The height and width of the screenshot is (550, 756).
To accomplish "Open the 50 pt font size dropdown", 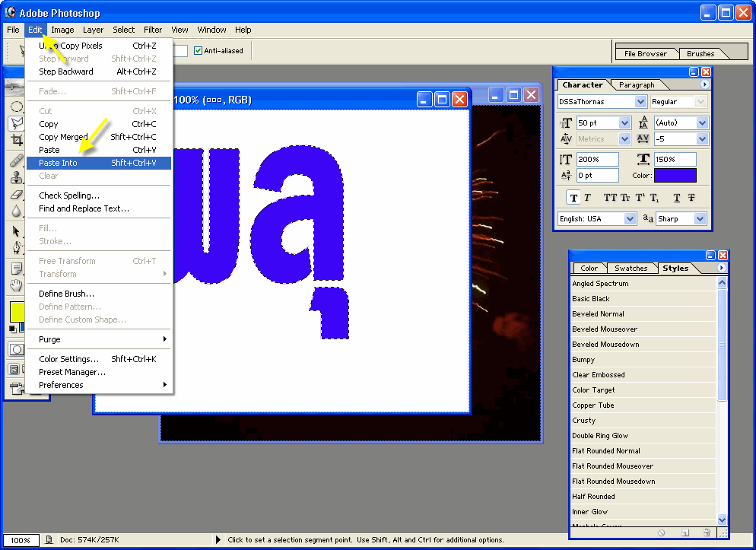I will point(624,123).
